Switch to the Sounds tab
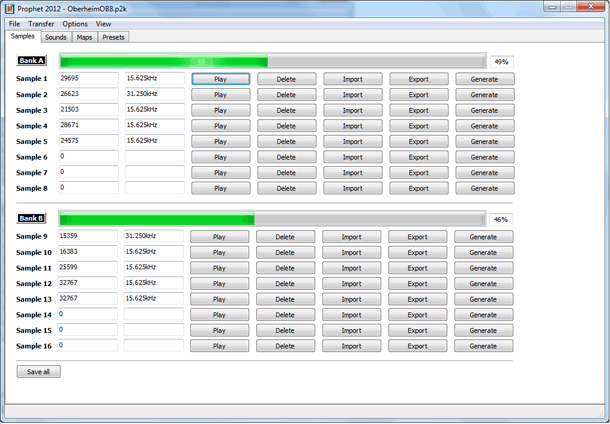 [56, 37]
